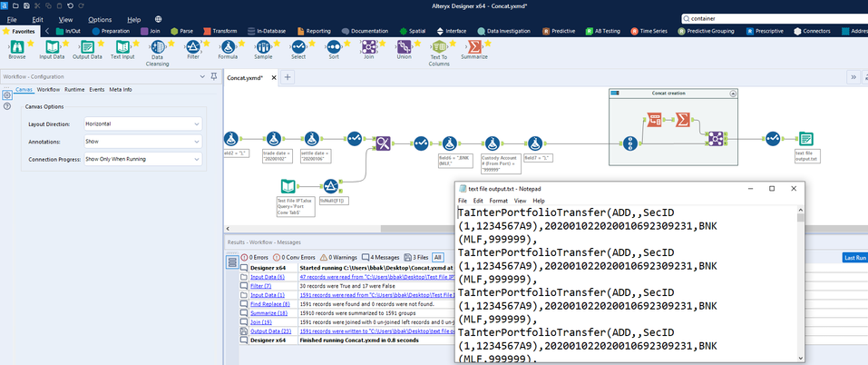Open the Find Replace (8) message link
868x365 pixels.
pyautogui.click(x=269, y=304)
